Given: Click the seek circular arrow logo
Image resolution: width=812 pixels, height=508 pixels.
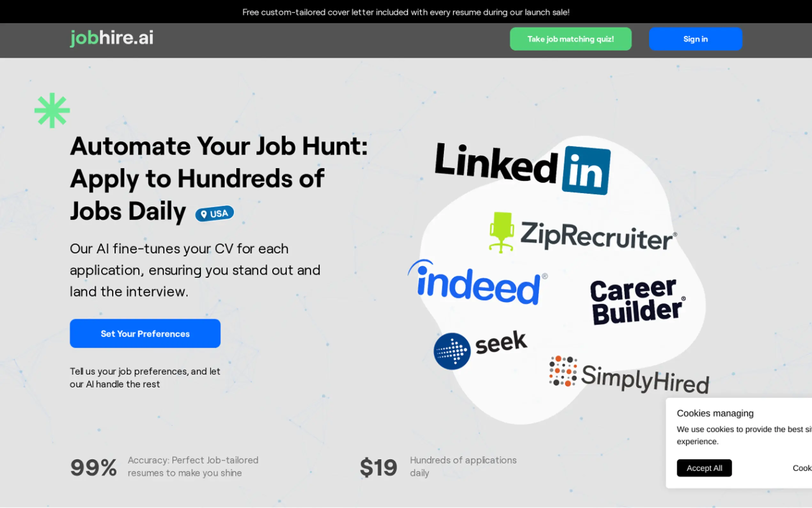Looking at the screenshot, I should click(452, 351).
